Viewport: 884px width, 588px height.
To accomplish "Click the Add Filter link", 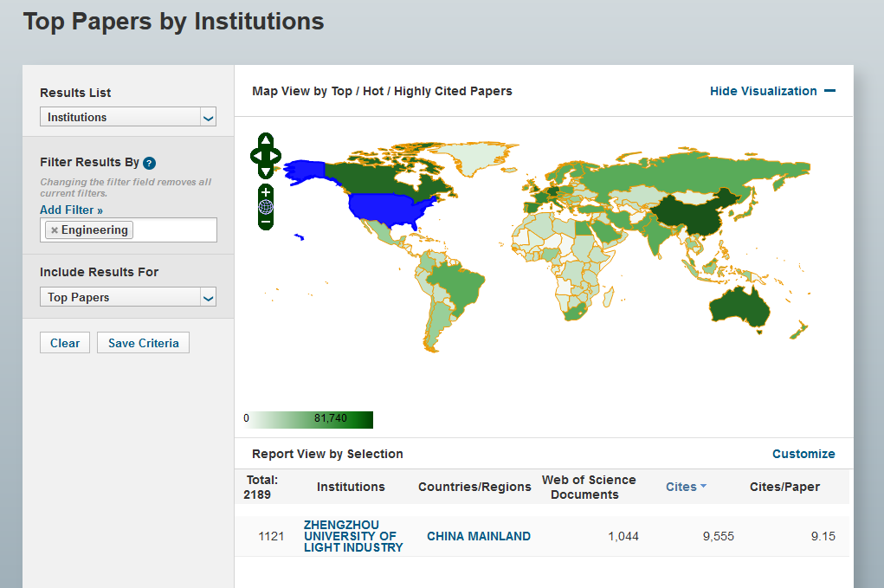I will pos(71,210).
